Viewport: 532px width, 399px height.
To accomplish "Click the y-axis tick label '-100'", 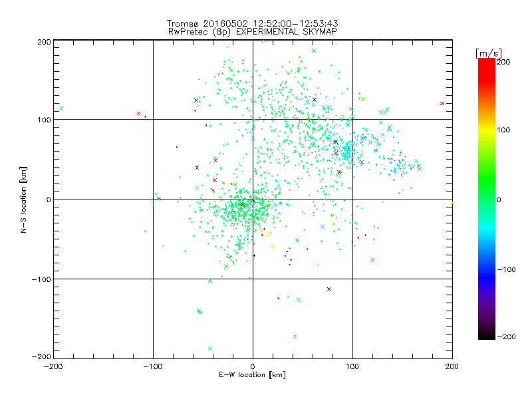I will 41,279.
